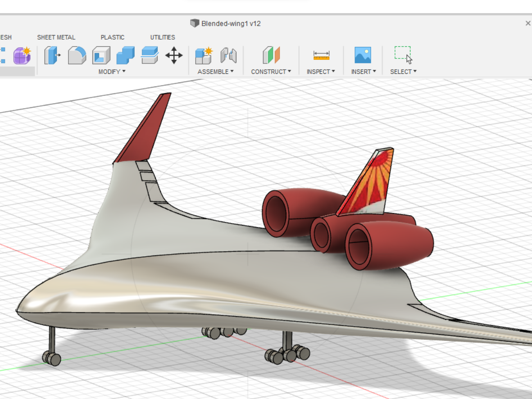This screenshot has width=532, height=399.
Task: Click the Measure ruler icon
Action: 321,55
